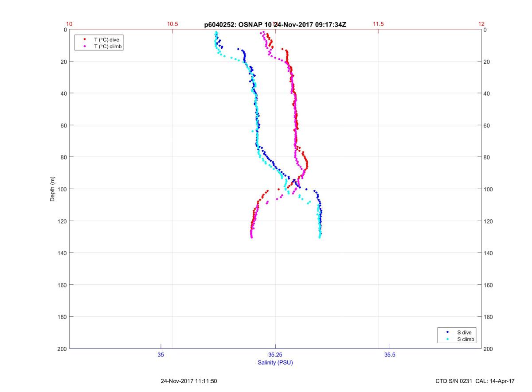Click the 'Salinity (PSU)' axis label
The height and width of the screenshot is (392, 532).
pos(275,363)
